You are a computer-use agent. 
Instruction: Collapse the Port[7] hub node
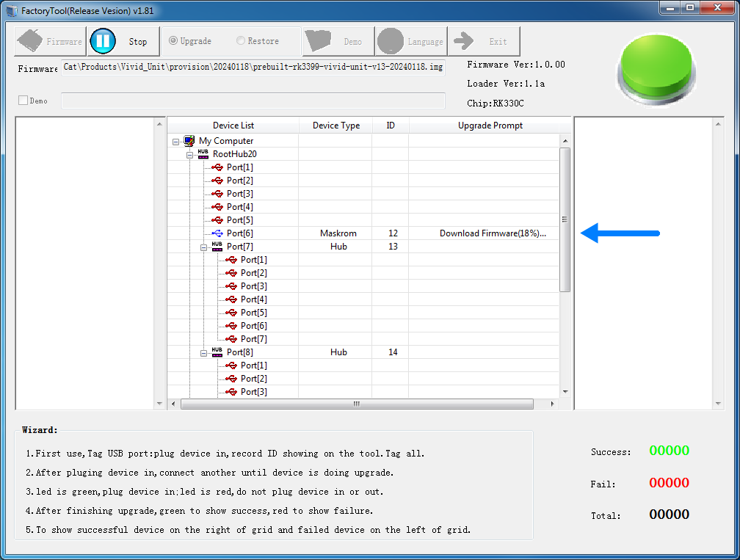[203, 247]
